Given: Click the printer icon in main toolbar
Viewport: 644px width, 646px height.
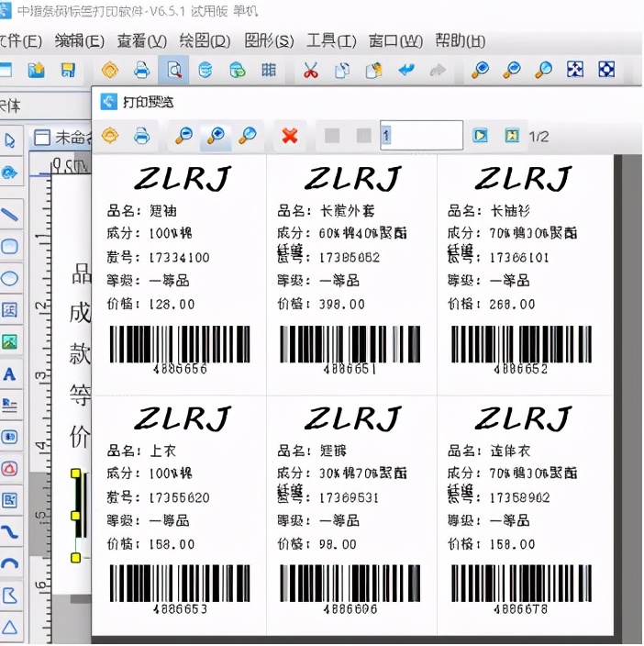Looking at the screenshot, I should tap(142, 70).
